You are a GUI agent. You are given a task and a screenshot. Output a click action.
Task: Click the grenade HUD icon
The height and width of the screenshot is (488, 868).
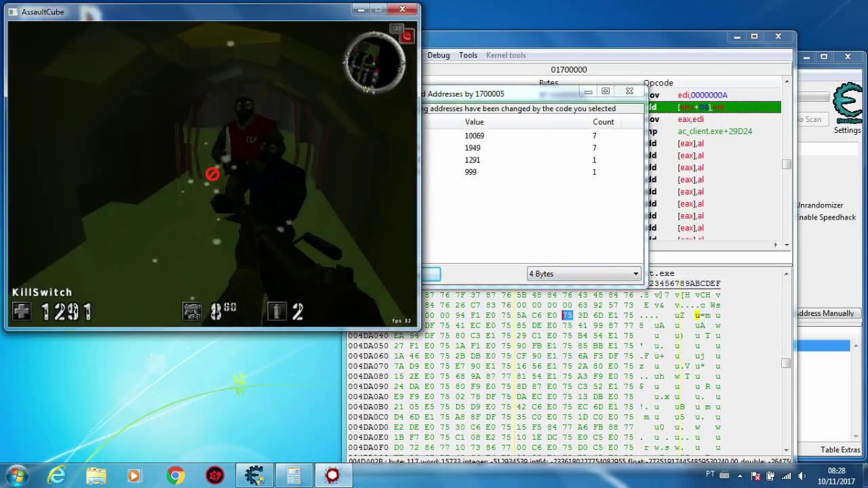click(x=277, y=311)
